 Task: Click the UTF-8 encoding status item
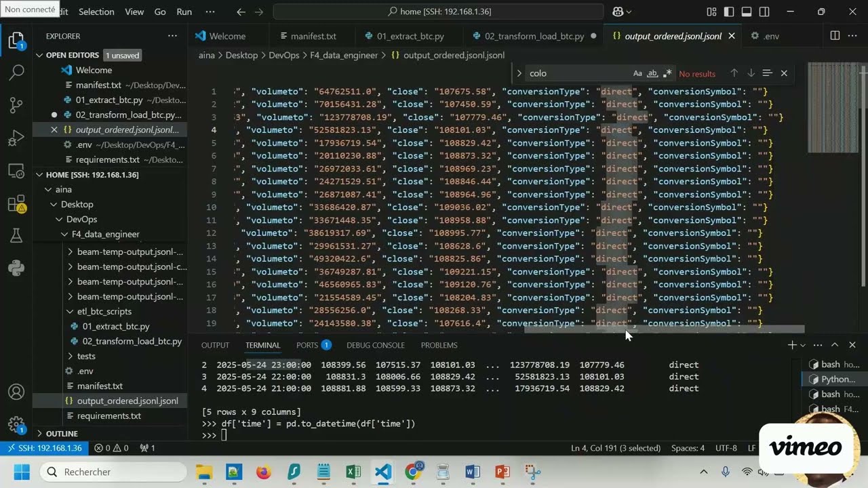726,448
